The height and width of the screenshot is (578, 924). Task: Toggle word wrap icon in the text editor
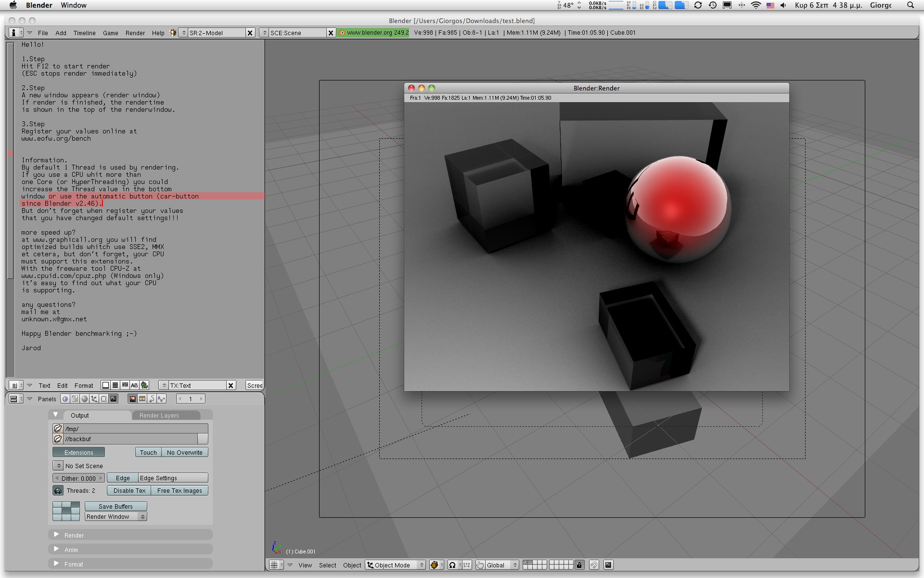point(125,385)
